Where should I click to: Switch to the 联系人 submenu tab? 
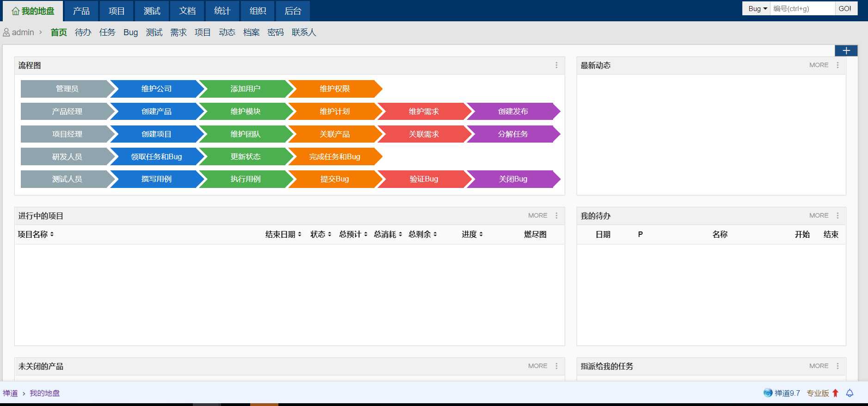[304, 32]
